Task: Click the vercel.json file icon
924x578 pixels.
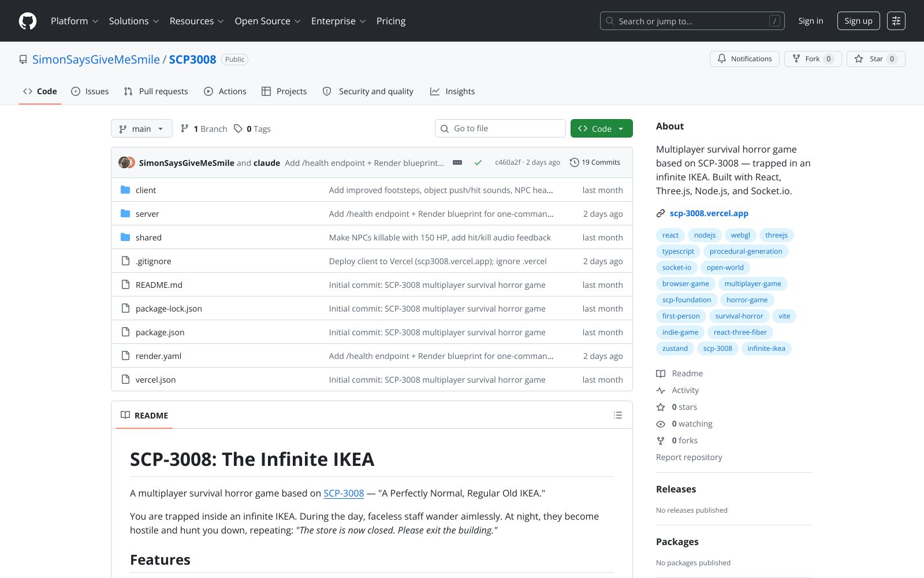Action: click(x=125, y=379)
